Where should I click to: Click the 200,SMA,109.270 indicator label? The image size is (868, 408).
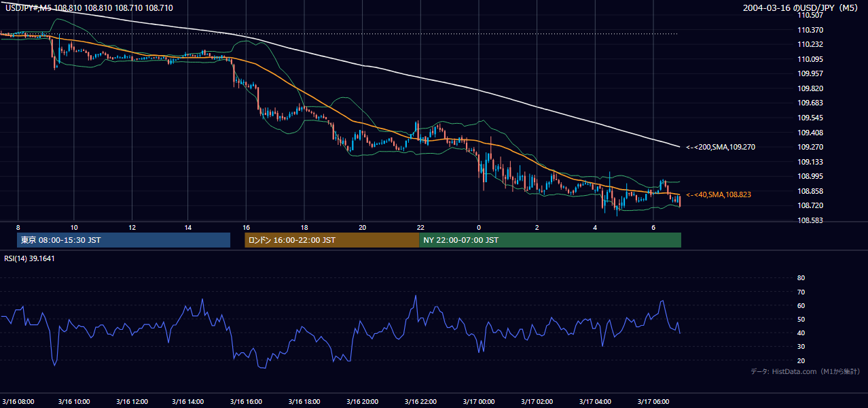[721, 147]
